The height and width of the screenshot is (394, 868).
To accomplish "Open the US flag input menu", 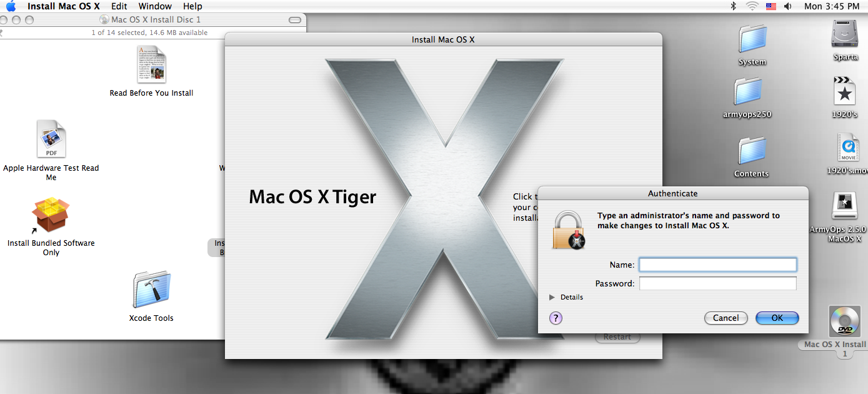I will point(771,6).
